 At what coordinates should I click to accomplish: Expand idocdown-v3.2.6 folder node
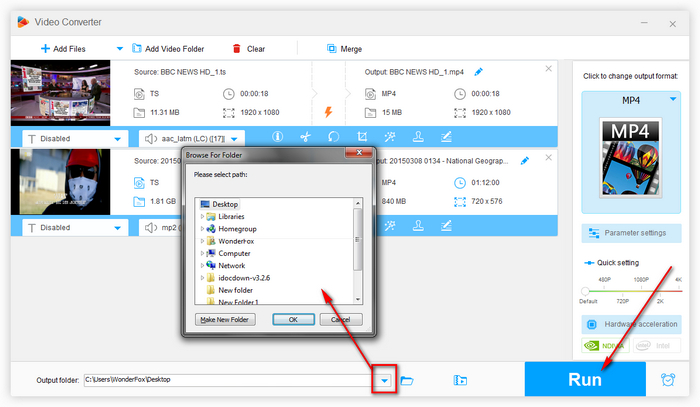pyautogui.click(x=202, y=278)
